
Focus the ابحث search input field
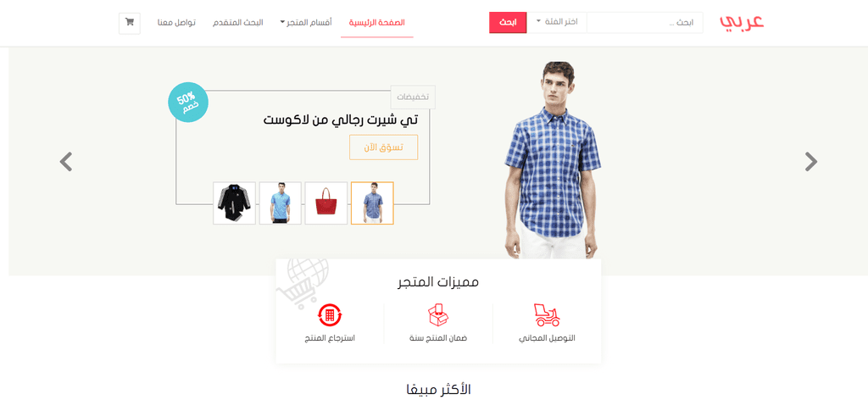(x=645, y=23)
